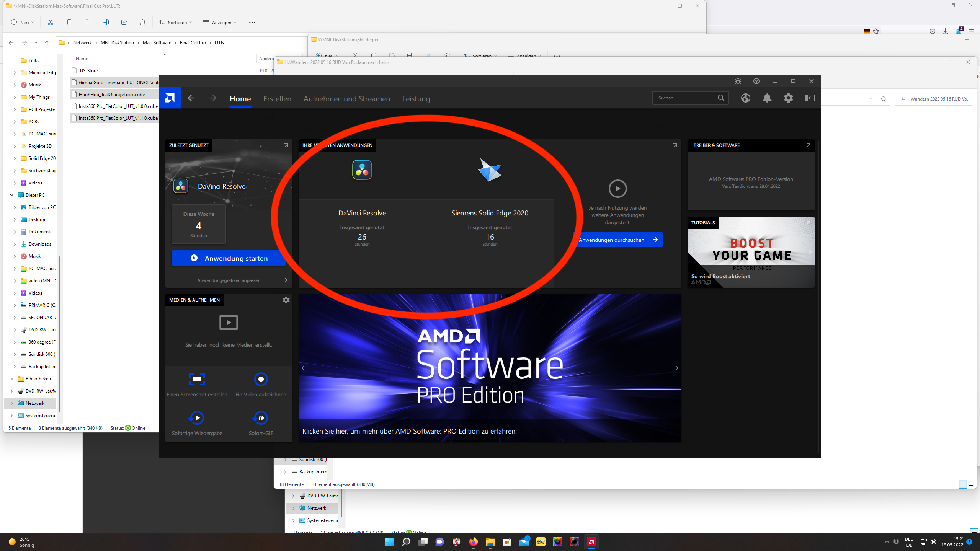Viewport: 980px width, 551px height.
Task: Click the AMD logo home icon
Action: tap(170, 98)
